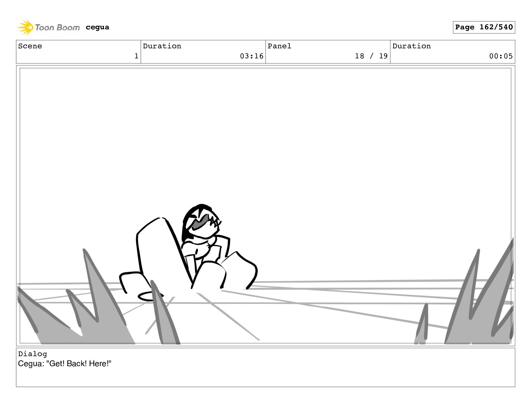Click the scene duration value 03:16
Screen dimensions: 532x411
(251, 56)
